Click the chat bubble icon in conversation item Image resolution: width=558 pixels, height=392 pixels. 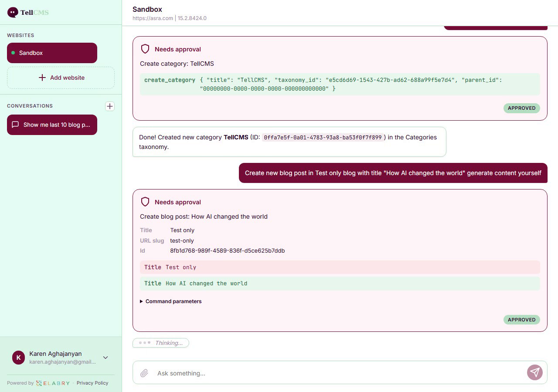click(x=15, y=125)
